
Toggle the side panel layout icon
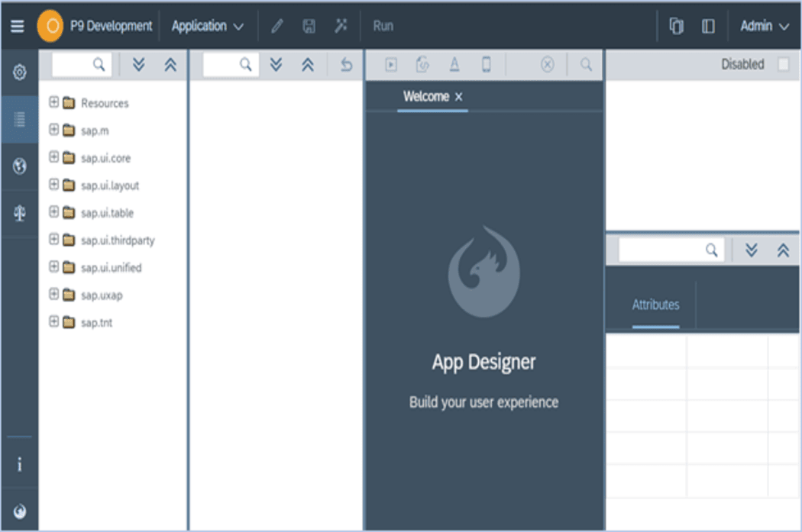(x=708, y=26)
